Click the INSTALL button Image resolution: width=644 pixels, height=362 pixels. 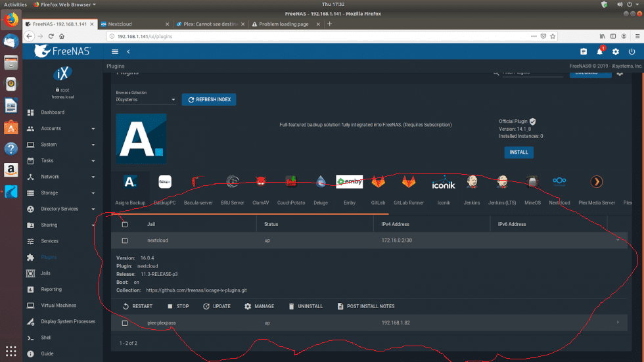518,152
